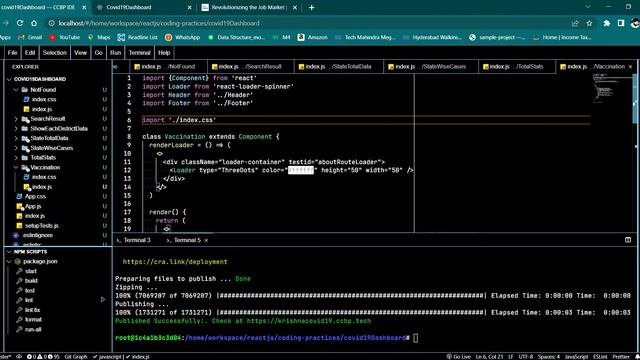640x360 pixels.
Task: Close the index.js Vaccination editor tab
Action: click(x=630, y=67)
